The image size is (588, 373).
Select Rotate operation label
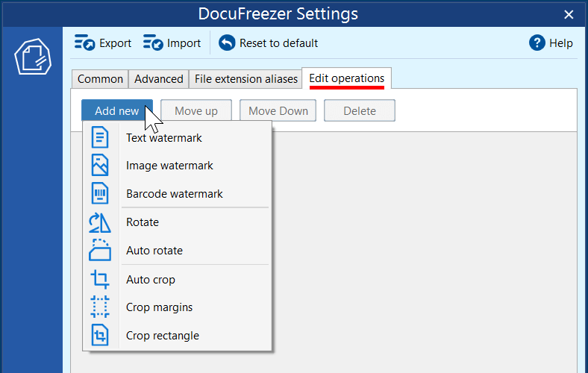pos(143,222)
